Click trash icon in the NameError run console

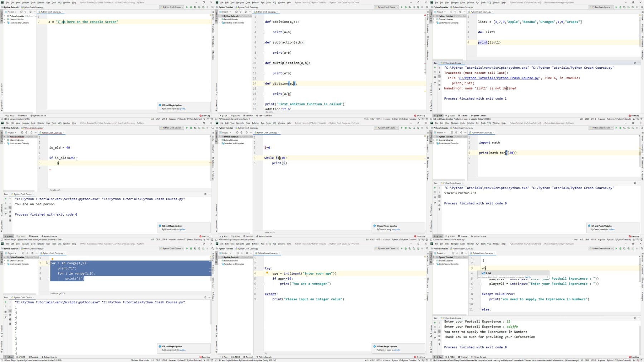coord(439,89)
